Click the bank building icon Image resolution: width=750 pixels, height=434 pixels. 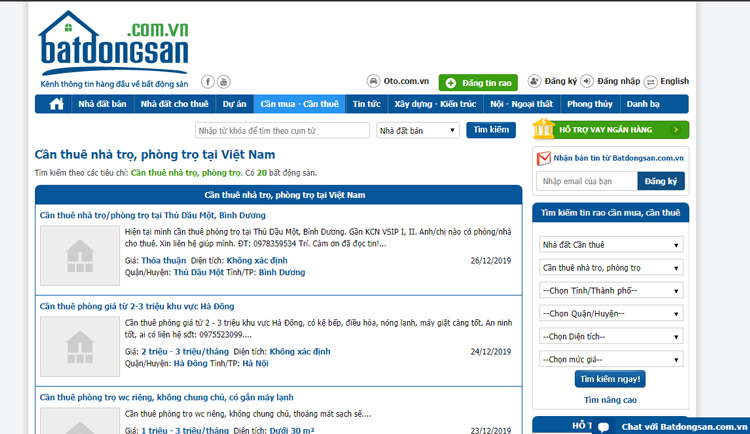(544, 129)
